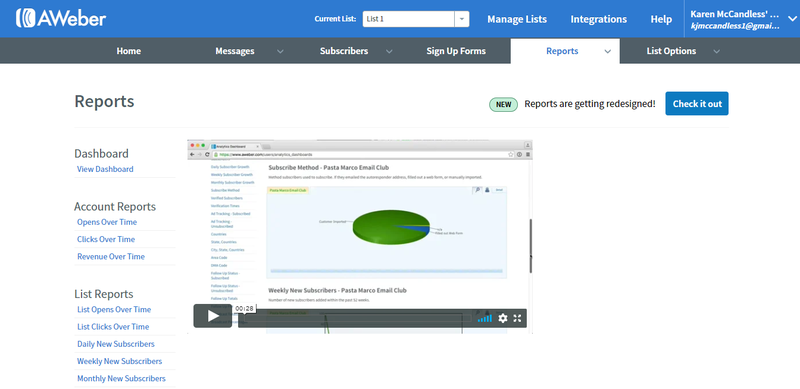Select the Reports tab

(562, 51)
